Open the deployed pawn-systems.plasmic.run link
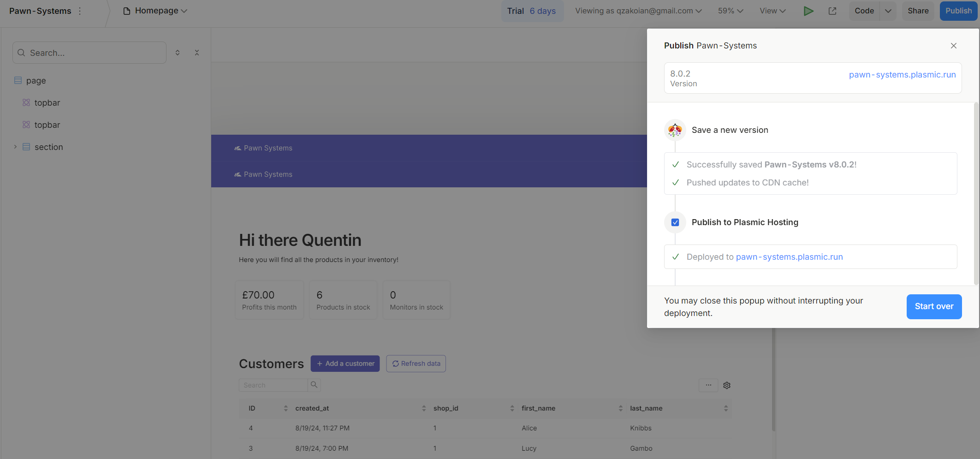 (789, 257)
